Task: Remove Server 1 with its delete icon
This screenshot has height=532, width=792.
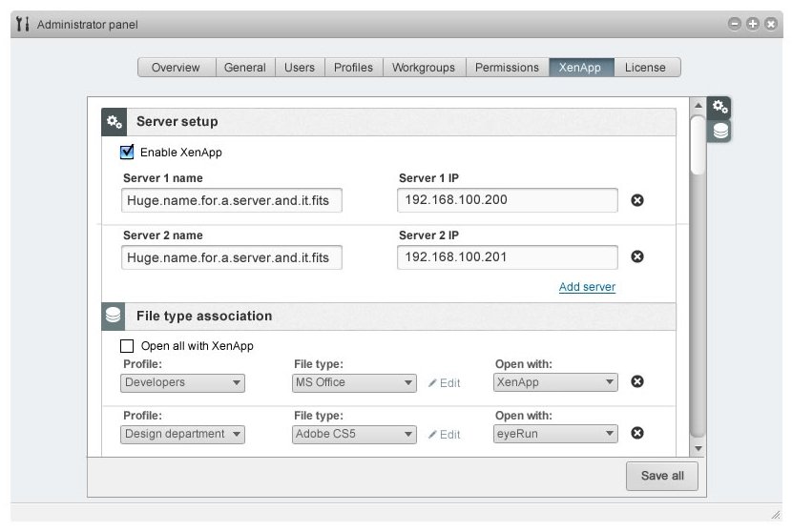Action: pyautogui.click(x=637, y=200)
